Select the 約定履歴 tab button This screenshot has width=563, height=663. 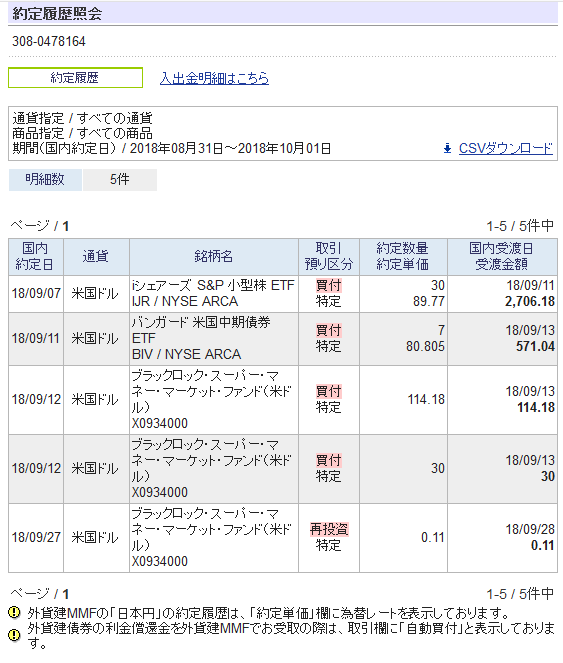click(x=75, y=78)
